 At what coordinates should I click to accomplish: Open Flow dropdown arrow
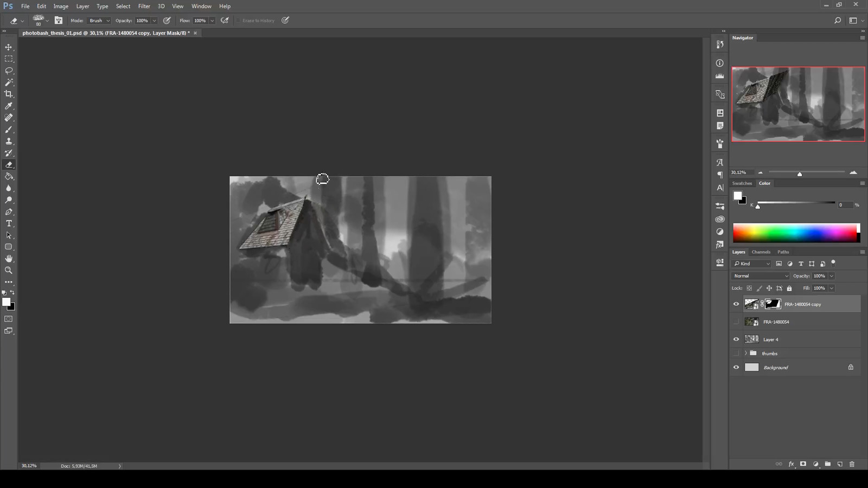[212, 21]
